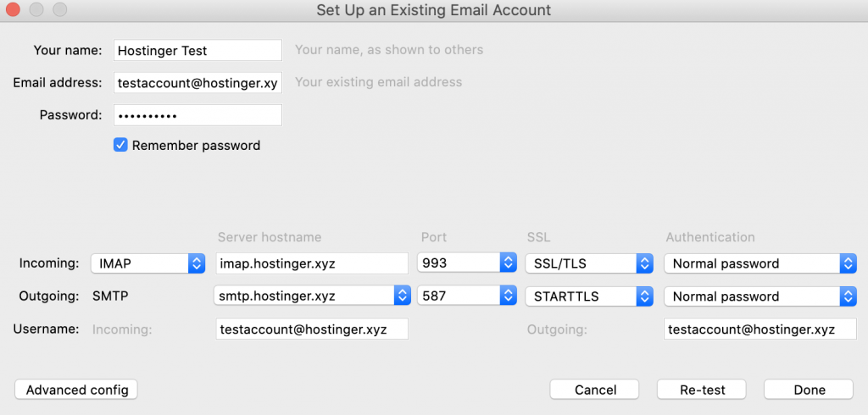Click the Port column header

coord(434,237)
